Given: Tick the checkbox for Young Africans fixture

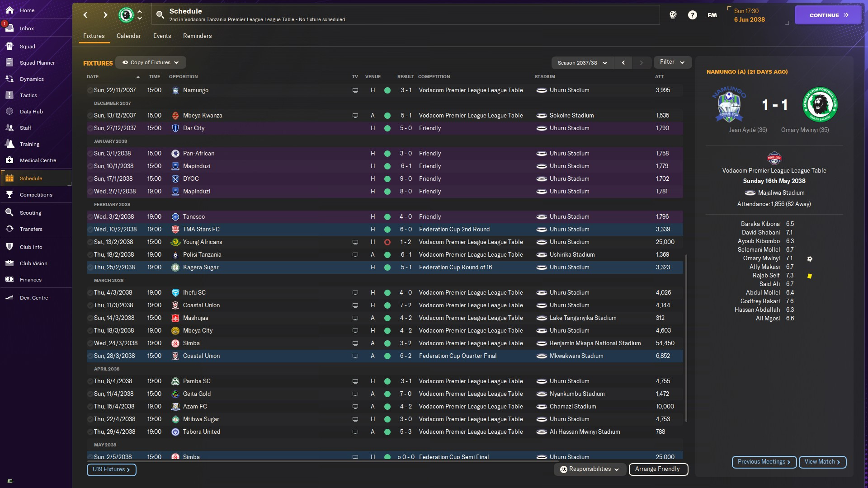Looking at the screenshot, I should (x=90, y=243).
